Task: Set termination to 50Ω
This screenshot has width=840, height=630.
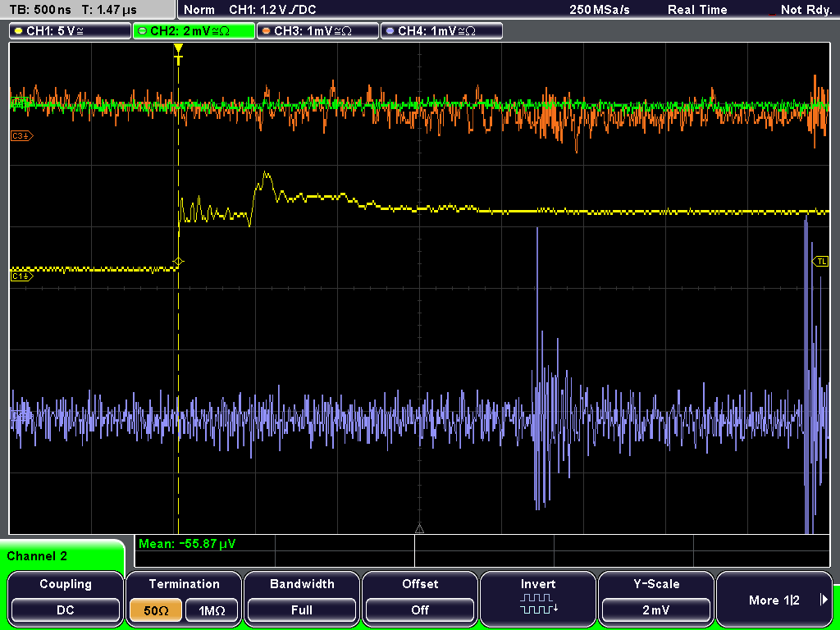Action: click(156, 610)
